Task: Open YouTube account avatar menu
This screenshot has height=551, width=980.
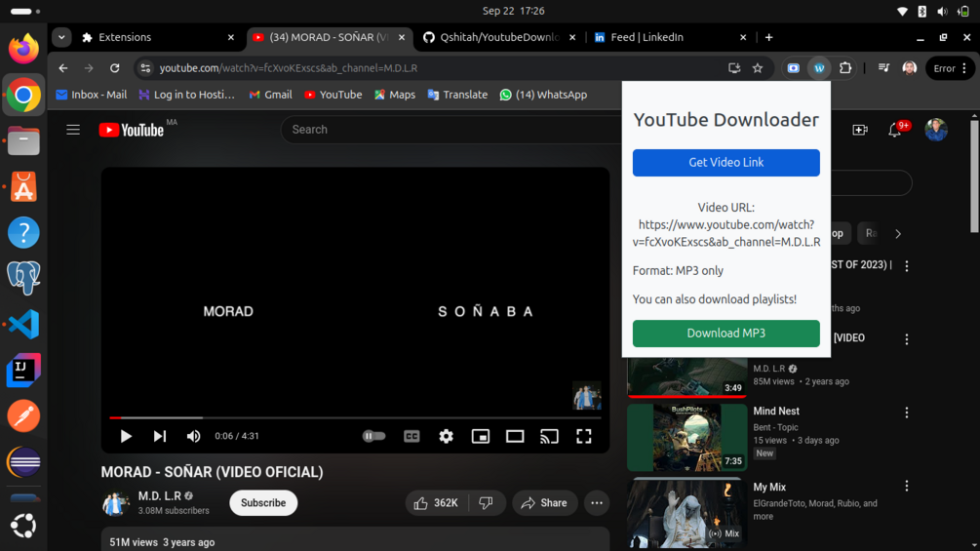Action: point(935,130)
